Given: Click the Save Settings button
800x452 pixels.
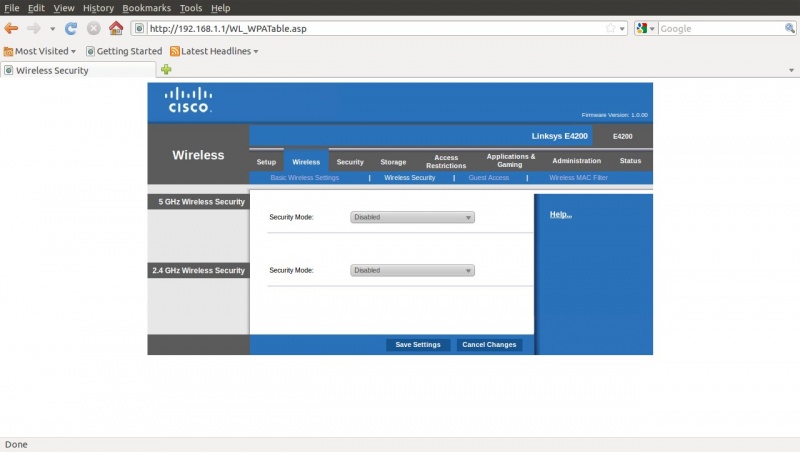Looking at the screenshot, I should tap(418, 345).
